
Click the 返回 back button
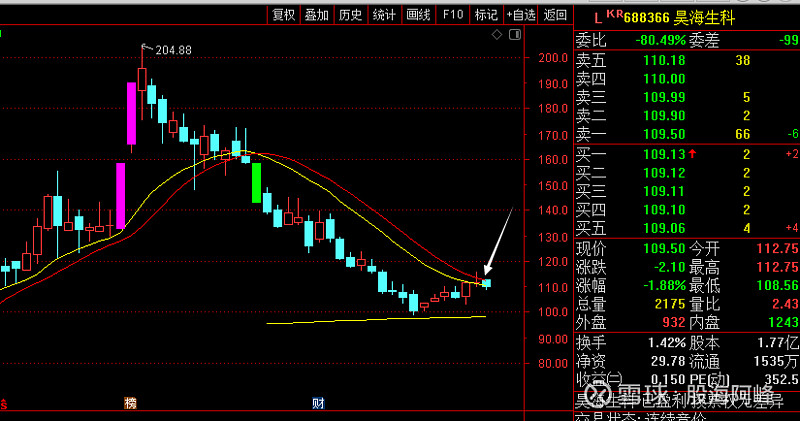[x=555, y=15]
